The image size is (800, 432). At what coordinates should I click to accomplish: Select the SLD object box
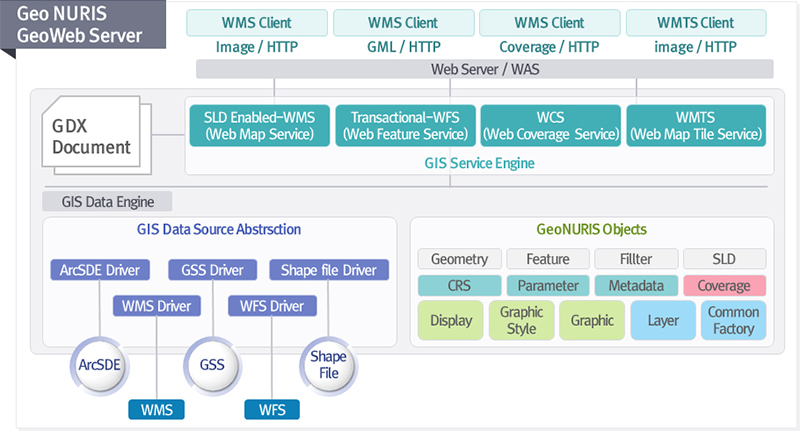pyautogui.click(x=724, y=259)
